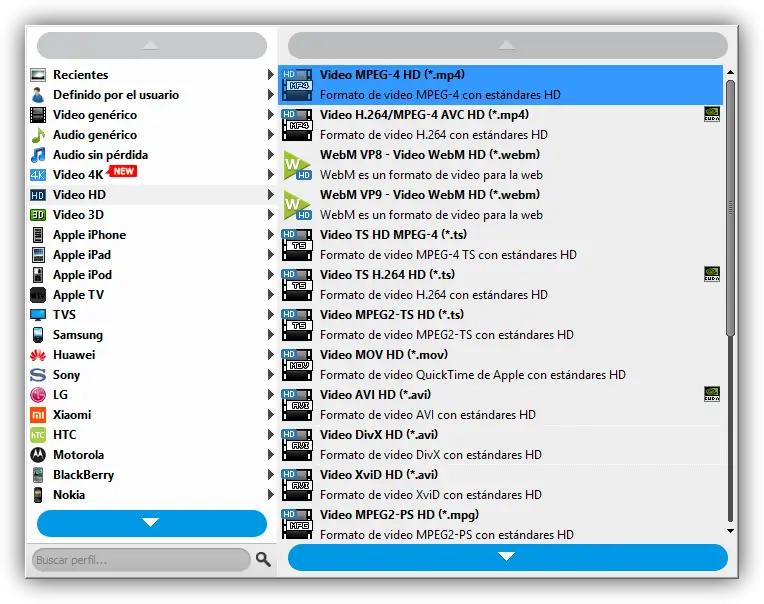
Task: Click the Apple iPod device icon
Action: point(38,275)
